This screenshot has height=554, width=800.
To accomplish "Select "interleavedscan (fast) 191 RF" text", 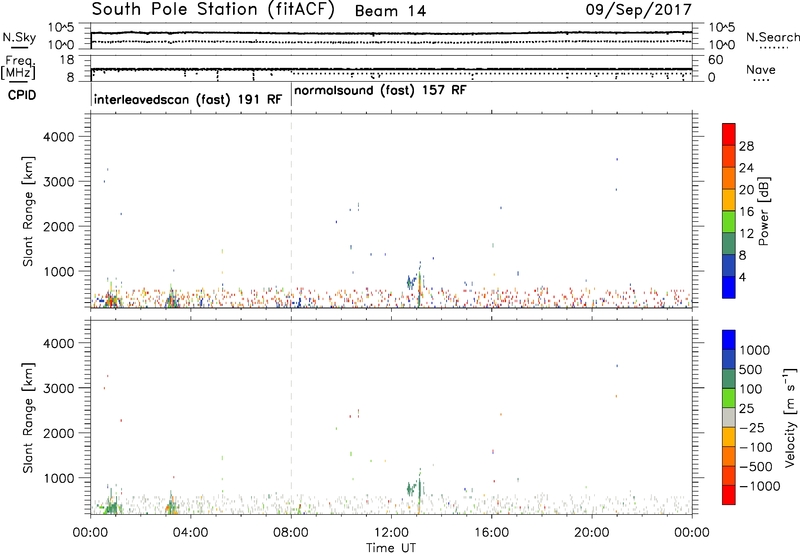I will (188, 99).
